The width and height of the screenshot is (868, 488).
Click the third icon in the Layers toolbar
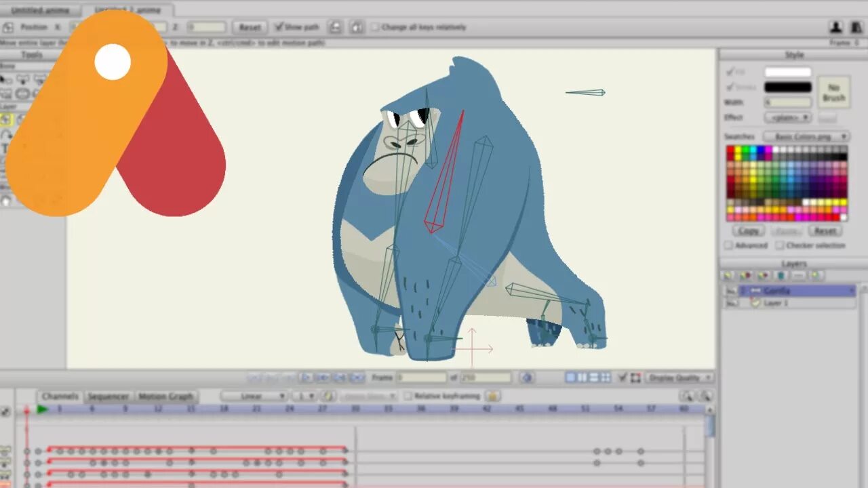pos(764,276)
